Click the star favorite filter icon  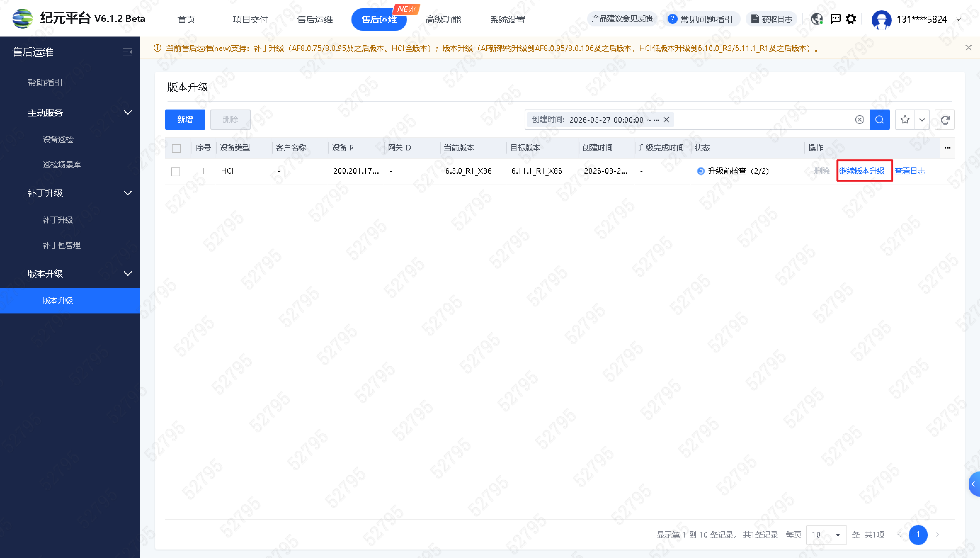[905, 120]
